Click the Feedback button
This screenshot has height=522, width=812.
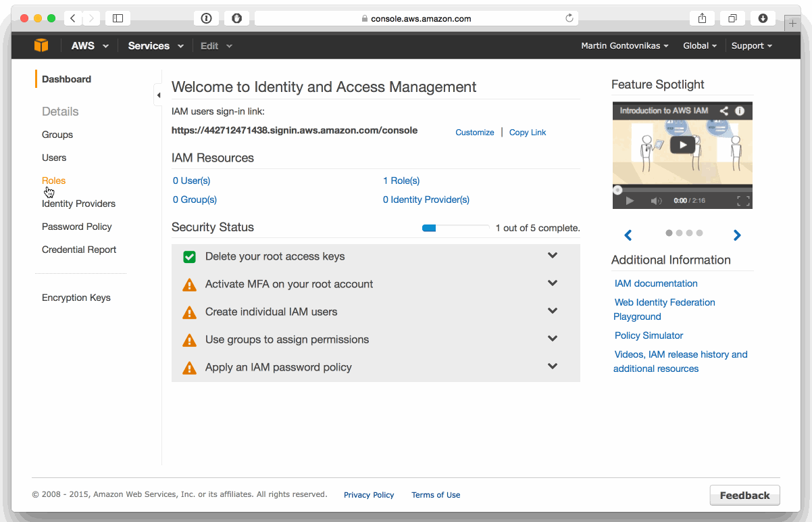click(x=744, y=495)
